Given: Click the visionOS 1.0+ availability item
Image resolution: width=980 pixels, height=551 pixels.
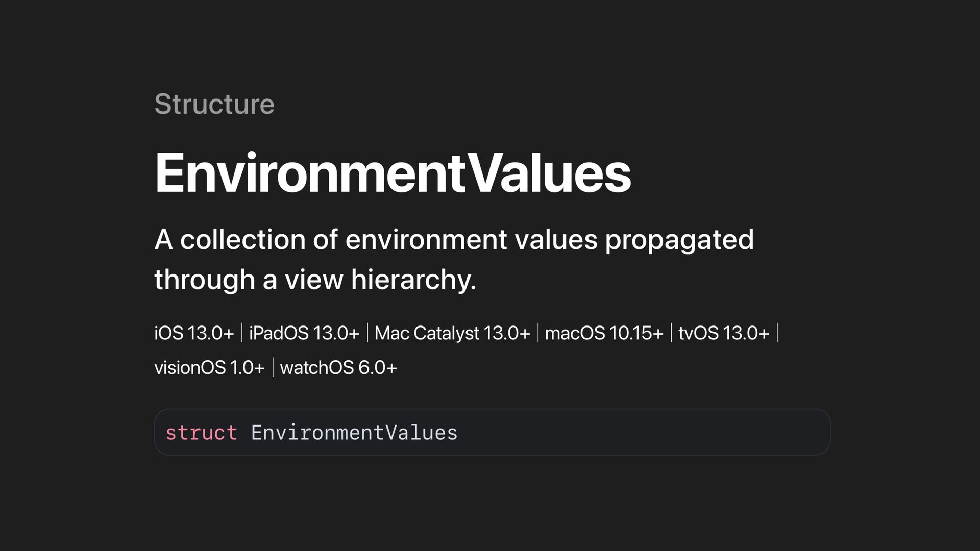Looking at the screenshot, I should coord(209,368).
